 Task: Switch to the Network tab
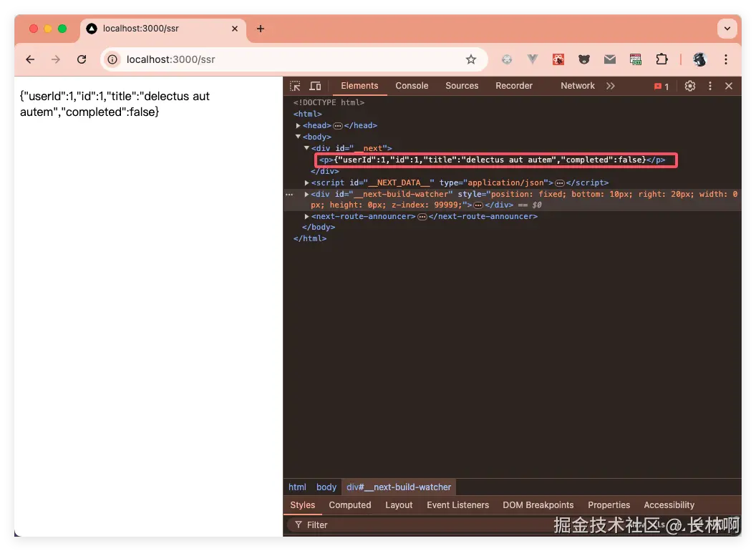pos(577,86)
